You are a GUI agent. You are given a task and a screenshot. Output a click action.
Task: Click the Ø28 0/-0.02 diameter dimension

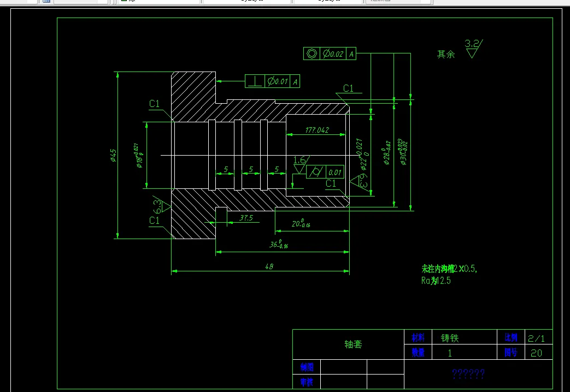click(387, 152)
